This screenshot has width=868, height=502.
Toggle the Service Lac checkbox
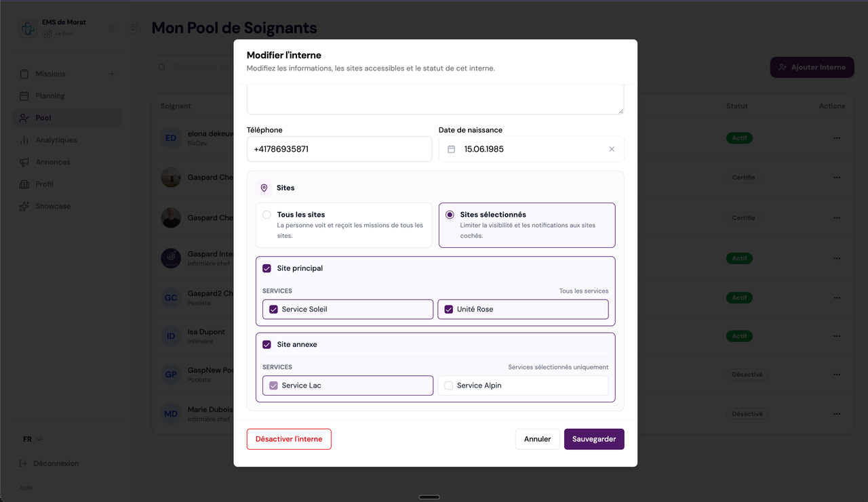(x=273, y=385)
